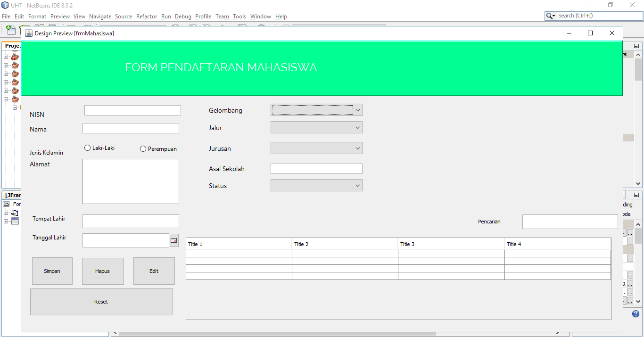Click the NetBeans logo in the main title bar
This screenshot has height=337, width=644.
tap(5, 5)
